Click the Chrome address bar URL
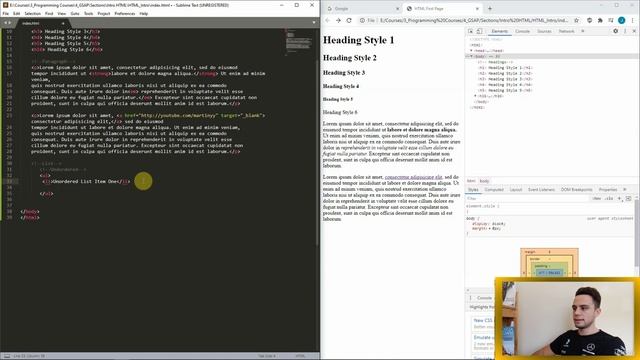Viewport: 640px width, 360px height. tap(473, 20)
